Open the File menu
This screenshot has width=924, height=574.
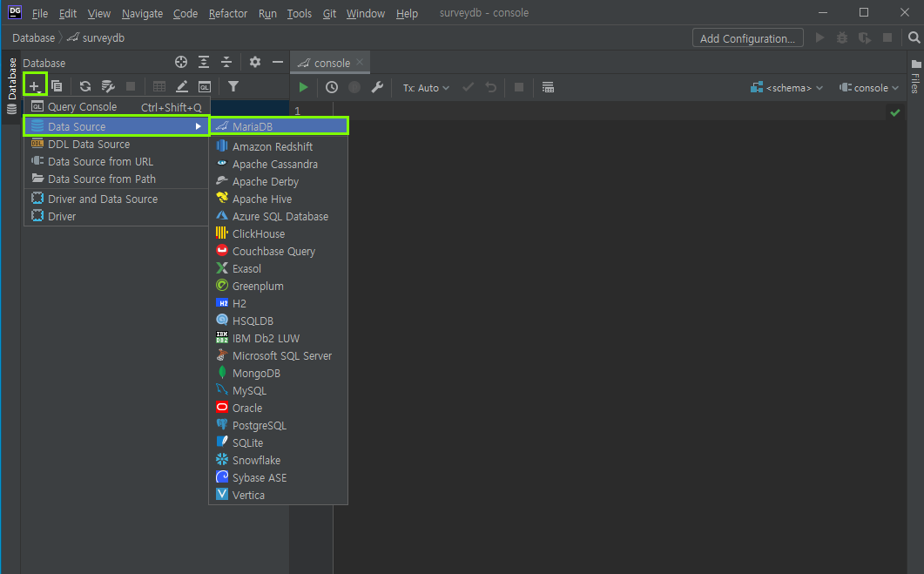click(39, 13)
